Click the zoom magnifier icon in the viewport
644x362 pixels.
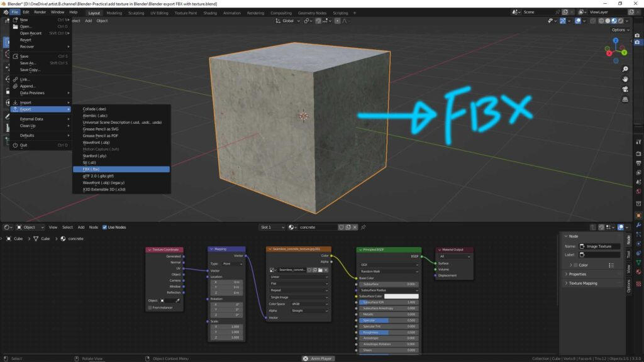click(625, 69)
